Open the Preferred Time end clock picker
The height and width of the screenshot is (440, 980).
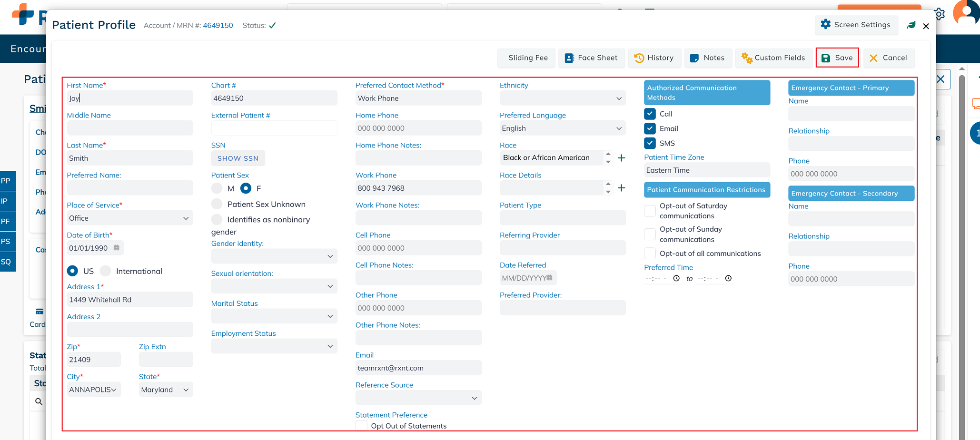coord(728,279)
